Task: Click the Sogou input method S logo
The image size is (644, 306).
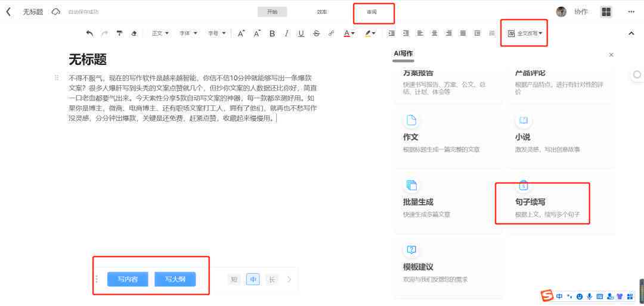Action: click(547, 295)
